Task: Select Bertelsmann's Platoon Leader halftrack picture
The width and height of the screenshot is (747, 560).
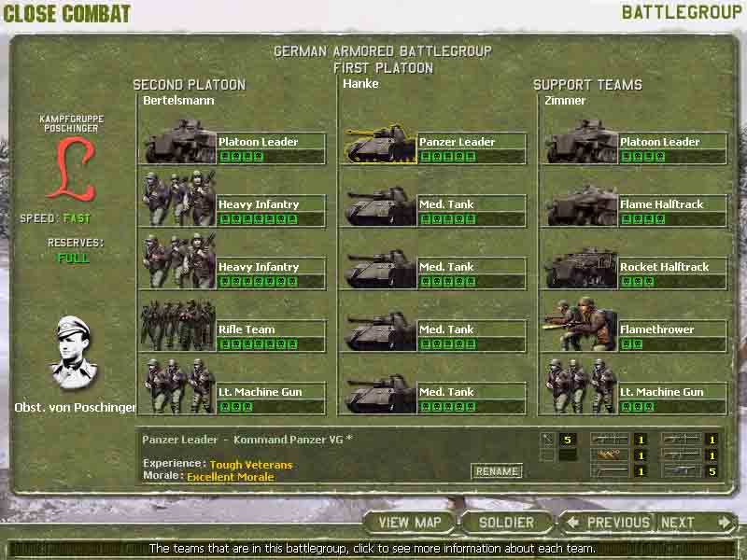Action: (x=179, y=142)
